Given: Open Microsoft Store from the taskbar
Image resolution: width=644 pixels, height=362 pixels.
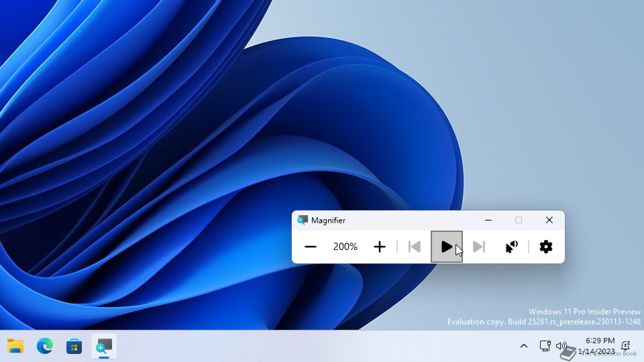Looking at the screenshot, I should (x=74, y=346).
